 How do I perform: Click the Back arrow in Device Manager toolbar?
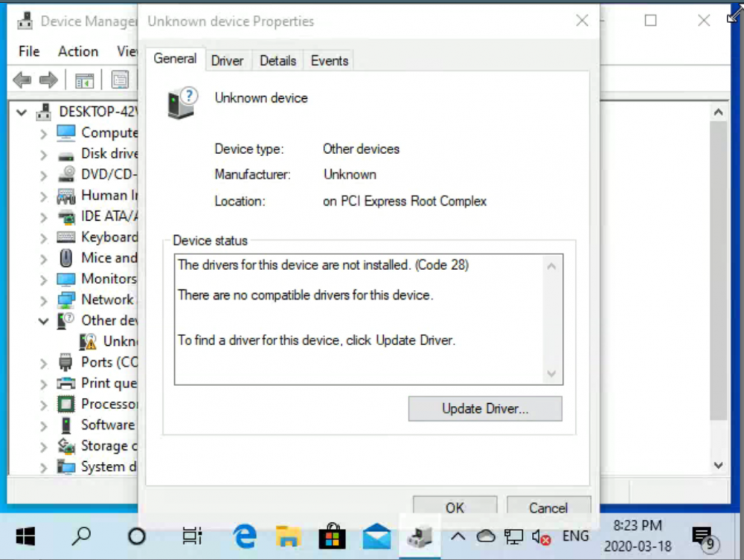[x=22, y=80]
